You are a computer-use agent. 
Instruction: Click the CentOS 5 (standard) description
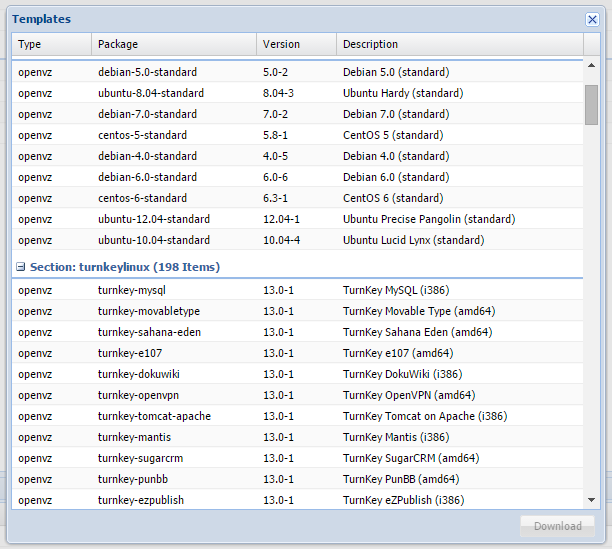click(393, 135)
